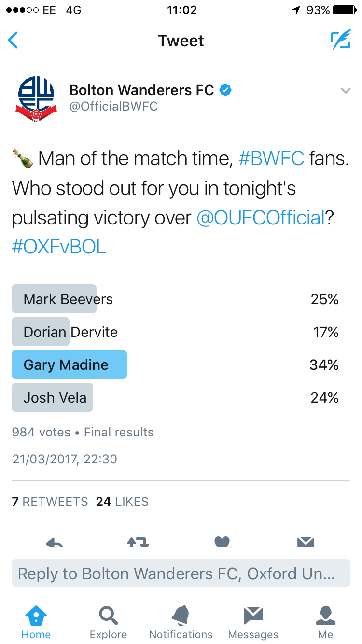Open the Notifications tab
This screenshot has height=644, width=362.
coord(181,622)
